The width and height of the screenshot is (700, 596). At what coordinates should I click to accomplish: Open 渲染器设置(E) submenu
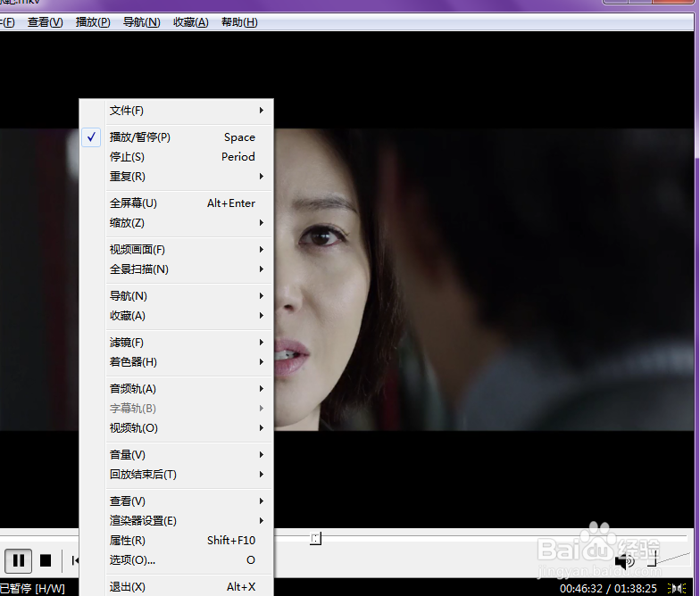177,521
